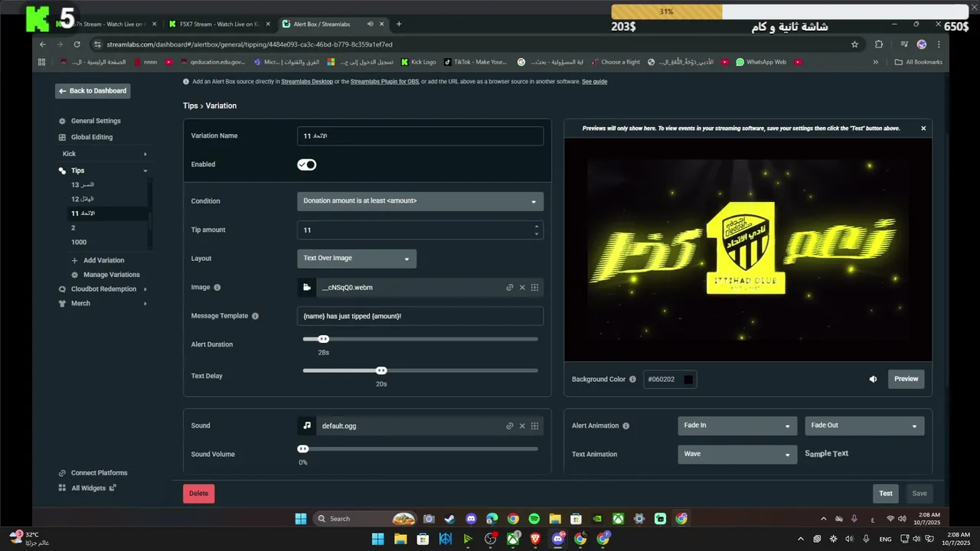The image size is (980, 551).
Task: Select the الهلال 12 tip variation
Action: click(x=83, y=199)
